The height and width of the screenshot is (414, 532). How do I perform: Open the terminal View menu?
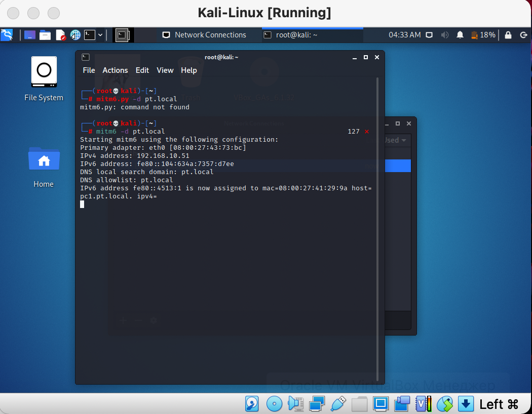coord(165,70)
